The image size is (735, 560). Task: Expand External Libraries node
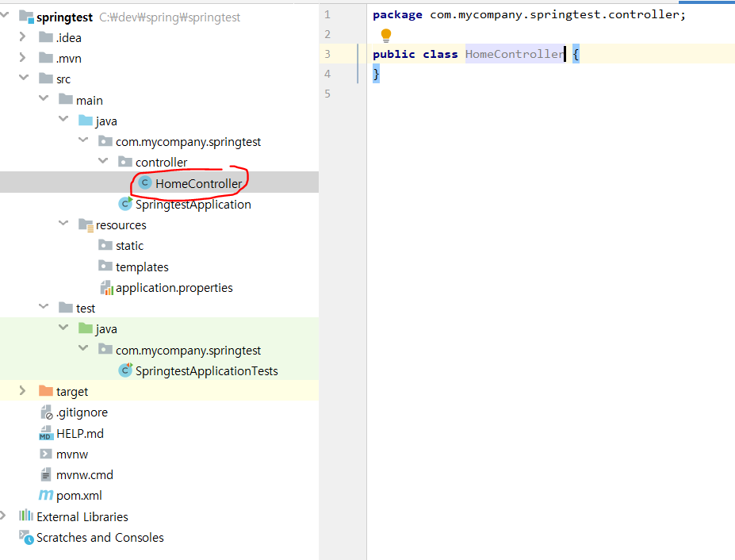(x=3, y=516)
